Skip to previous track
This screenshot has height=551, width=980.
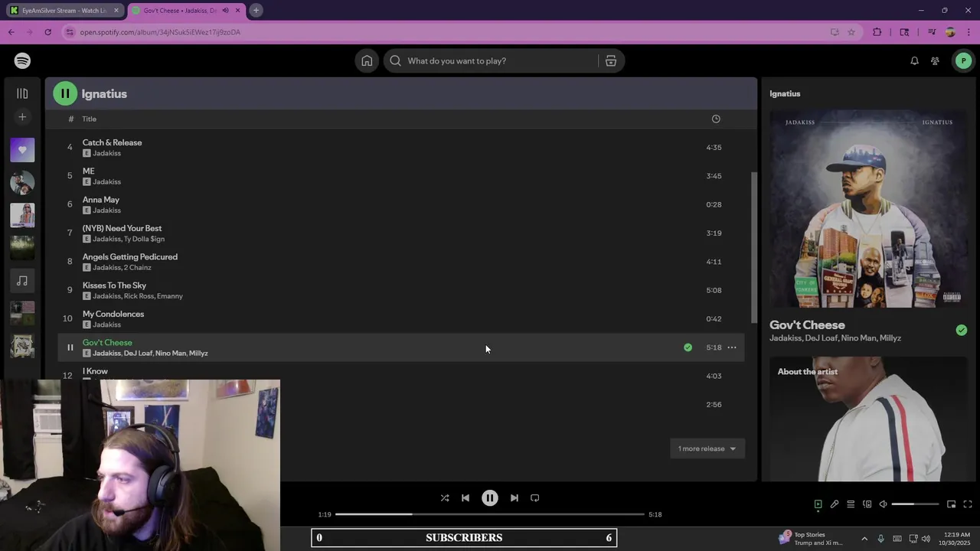click(x=465, y=497)
